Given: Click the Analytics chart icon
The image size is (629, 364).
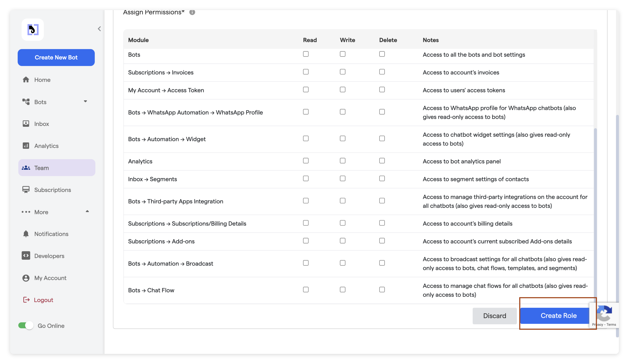Looking at the screenshot, I should point(26,146).
